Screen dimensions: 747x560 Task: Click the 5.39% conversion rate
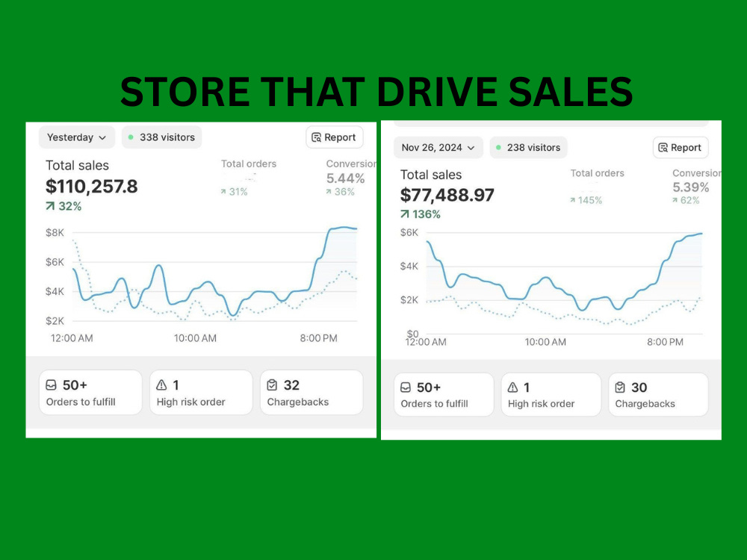(691, 187)
